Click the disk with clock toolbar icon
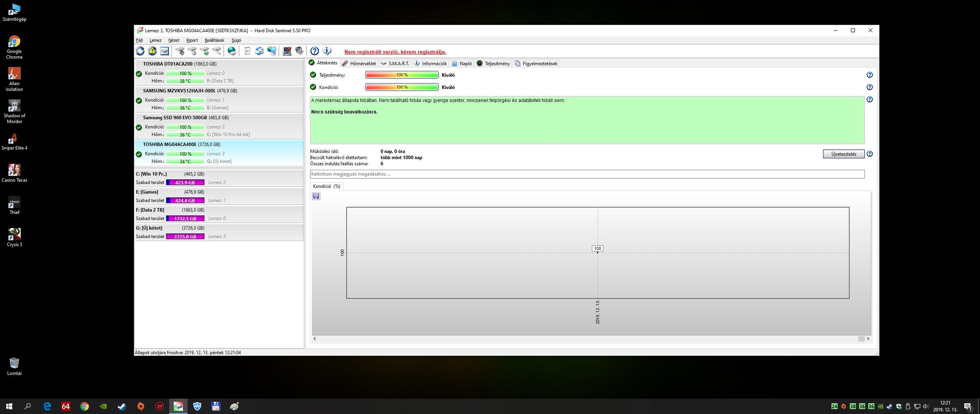 click(x=192, y=51)
